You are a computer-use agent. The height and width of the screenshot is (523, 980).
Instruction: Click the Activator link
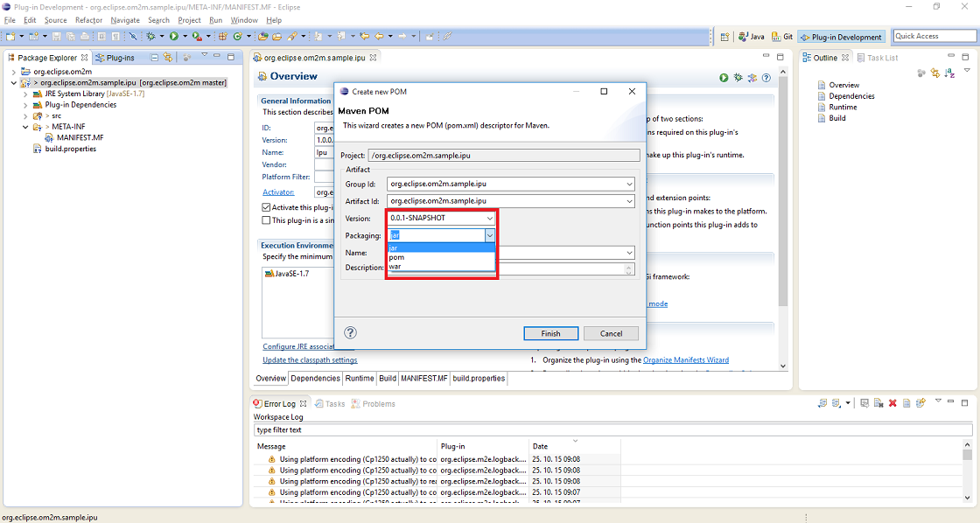278,192
